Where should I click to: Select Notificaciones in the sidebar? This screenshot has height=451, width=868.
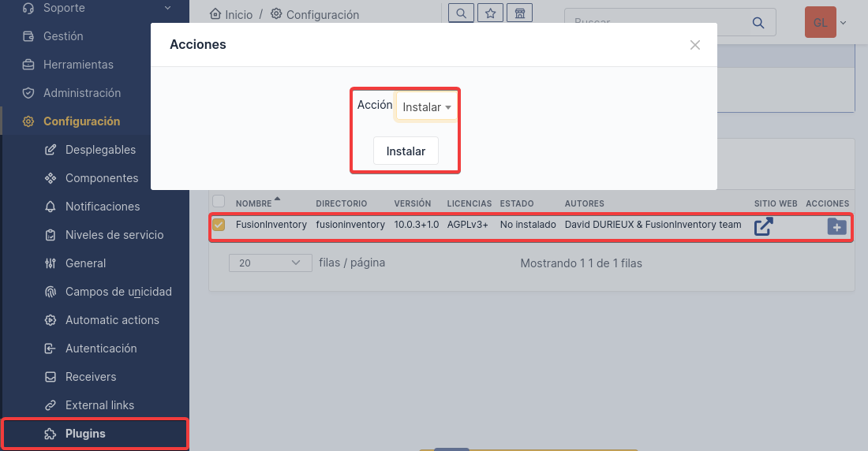tap(103, 207)
